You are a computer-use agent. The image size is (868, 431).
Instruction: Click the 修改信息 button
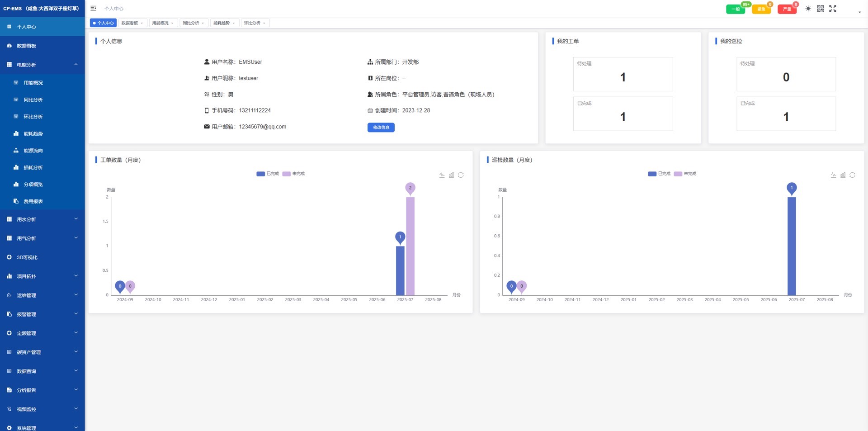[x=381, y=128]
